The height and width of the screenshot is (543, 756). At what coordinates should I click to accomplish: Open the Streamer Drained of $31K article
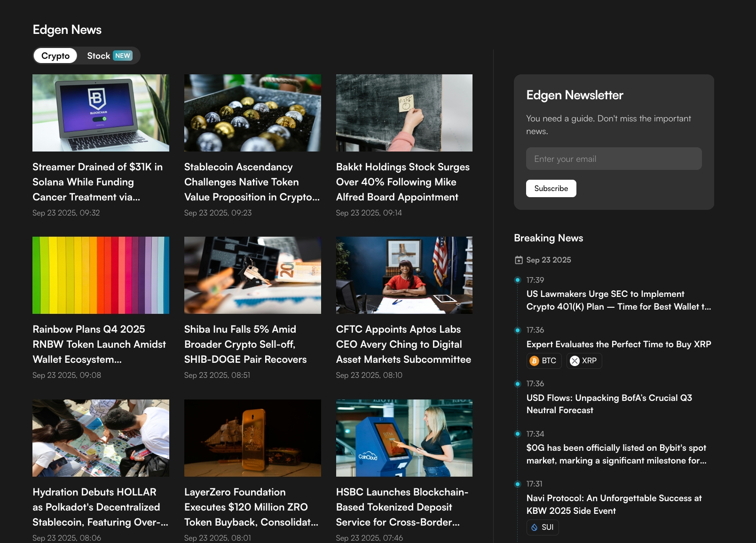pos(97,182)
